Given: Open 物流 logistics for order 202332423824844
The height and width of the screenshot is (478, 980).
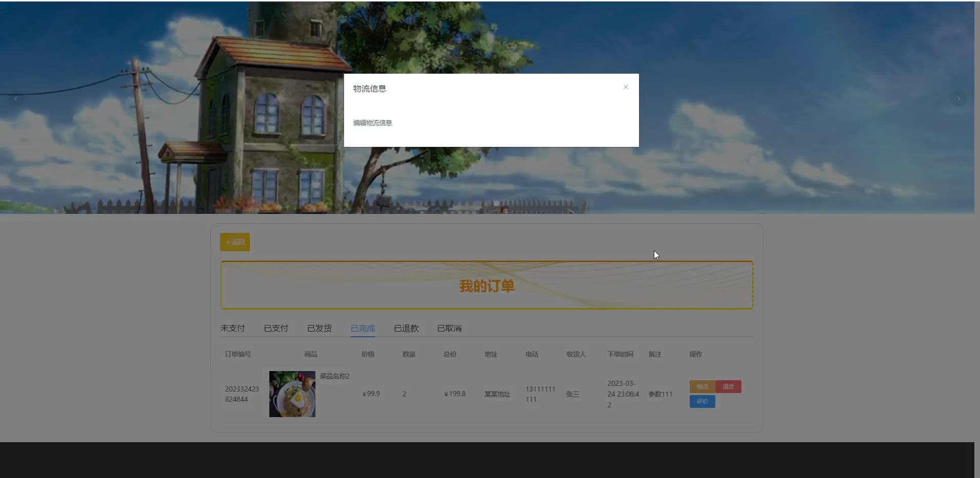Looking at the screenshot, I should [x=702, y=386].
